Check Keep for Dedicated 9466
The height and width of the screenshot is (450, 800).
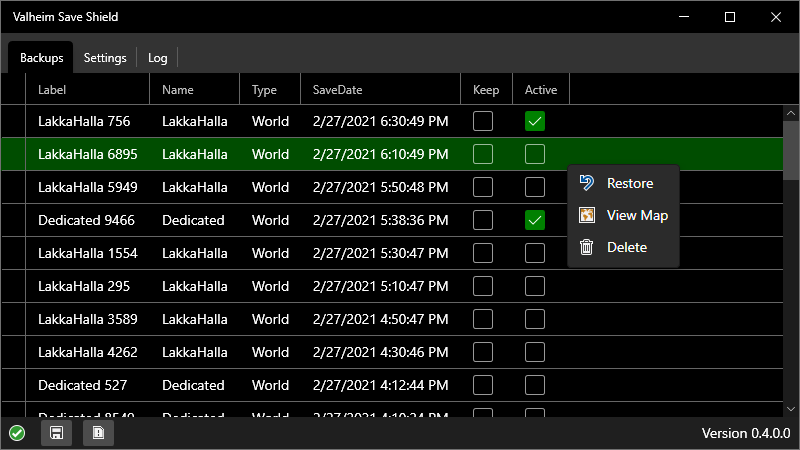483,220
